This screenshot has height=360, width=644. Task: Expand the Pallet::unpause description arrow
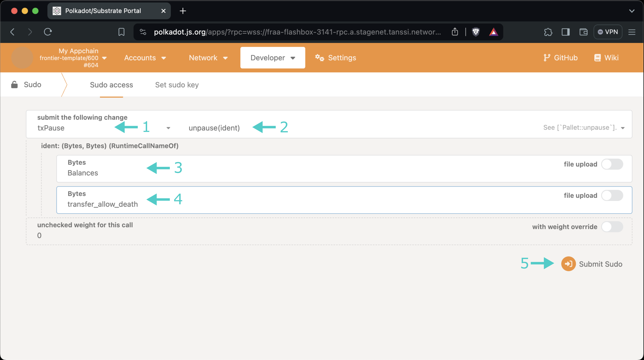[623, 128]
